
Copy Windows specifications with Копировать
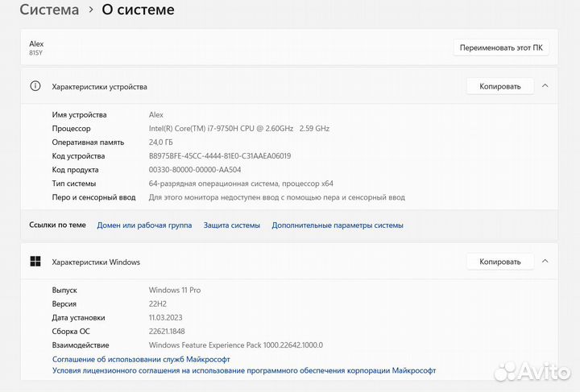tap(499, 262)
